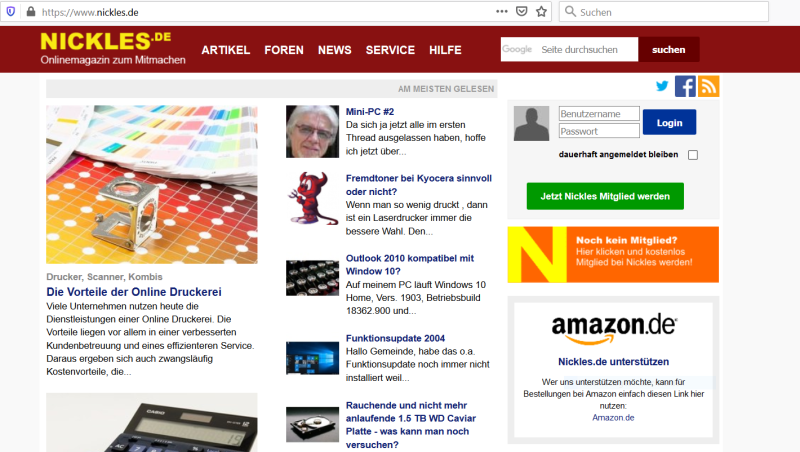Image resolution: width=800 pixels, height=452 pixels.
Task: Click the NICKLES.DE logo
Action: tap(106, 41)
